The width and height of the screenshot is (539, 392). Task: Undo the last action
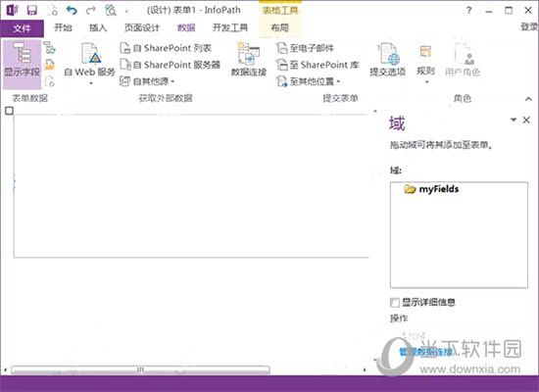(x=72, y=11)
